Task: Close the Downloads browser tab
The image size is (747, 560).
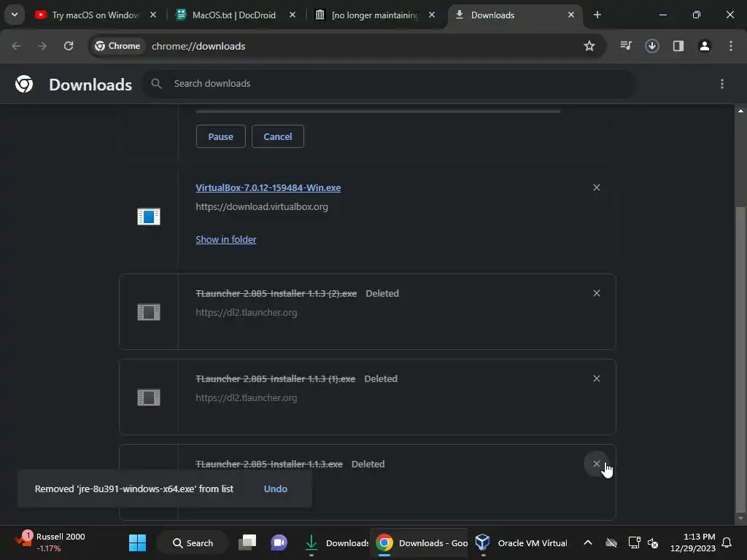Action: click(570, 15)
